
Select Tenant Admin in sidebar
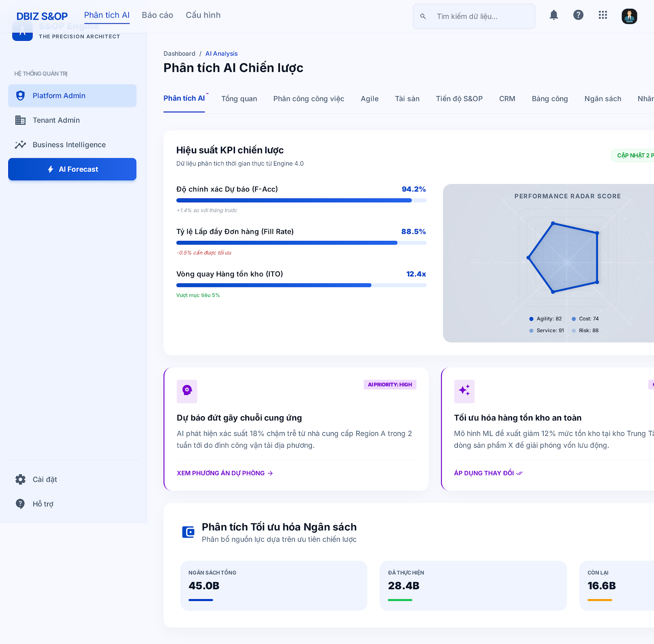(x=72, y=120)
